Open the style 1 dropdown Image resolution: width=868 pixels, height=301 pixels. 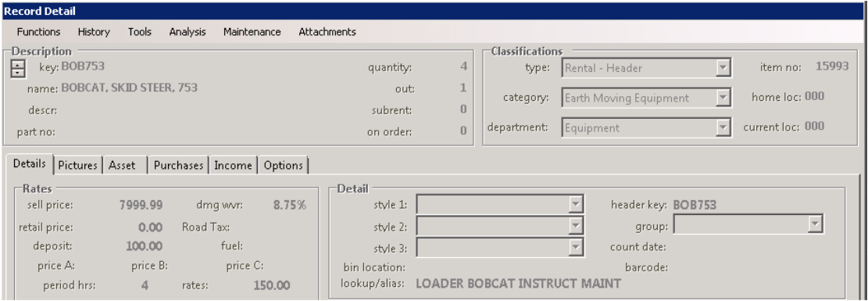point(577,205)
